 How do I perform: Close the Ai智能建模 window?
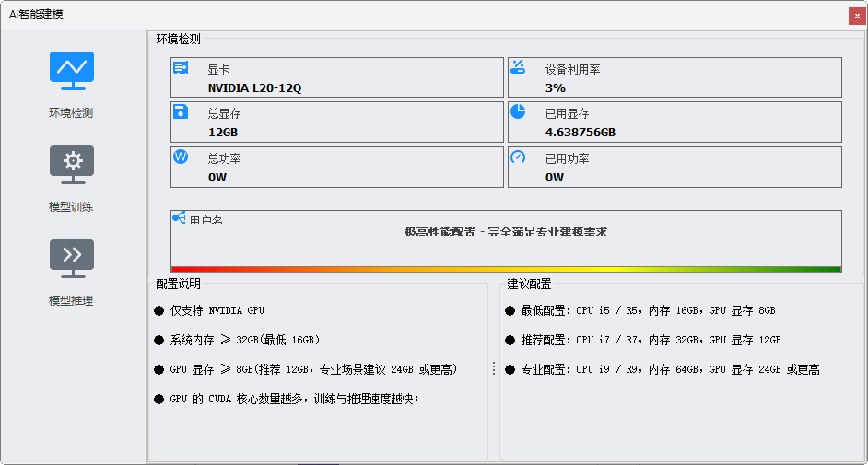(857, 16)
